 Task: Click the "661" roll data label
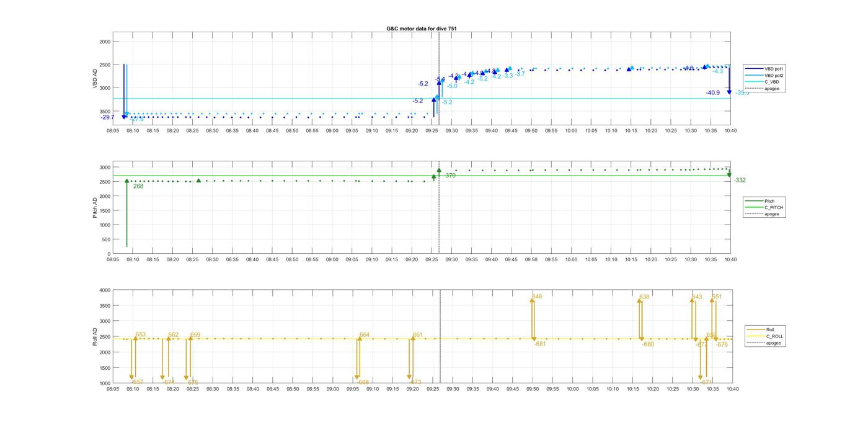417,335
